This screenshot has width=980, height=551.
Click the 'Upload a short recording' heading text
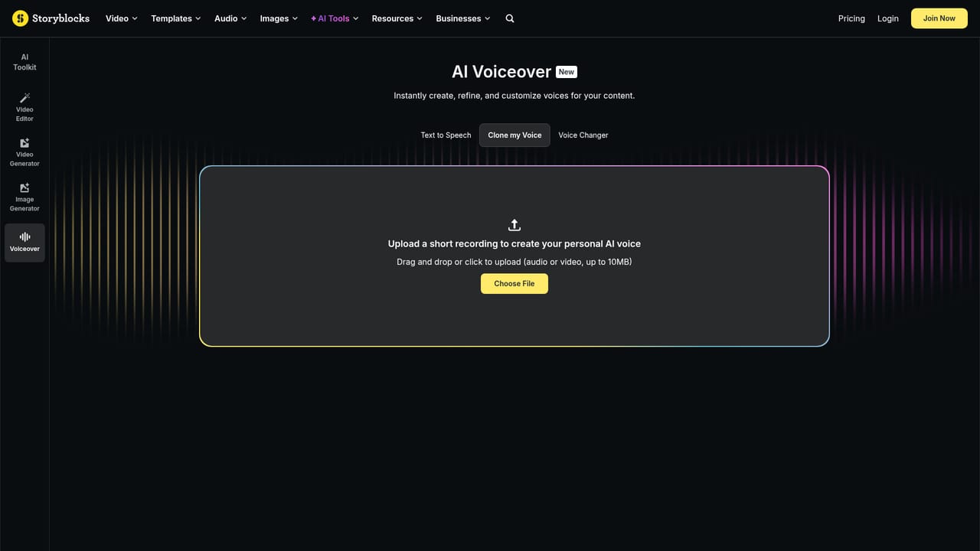pos(514,244)
